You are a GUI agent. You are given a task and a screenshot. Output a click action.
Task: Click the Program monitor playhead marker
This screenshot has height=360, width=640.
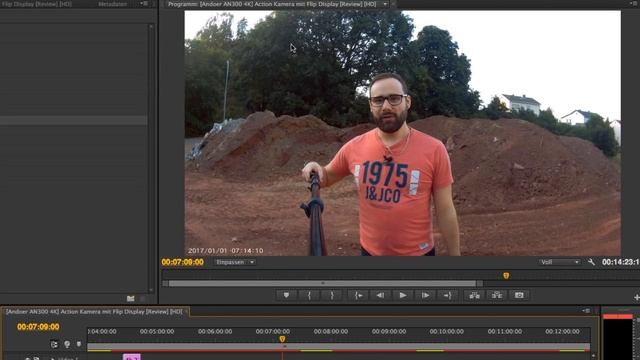[x=506, y=276]
